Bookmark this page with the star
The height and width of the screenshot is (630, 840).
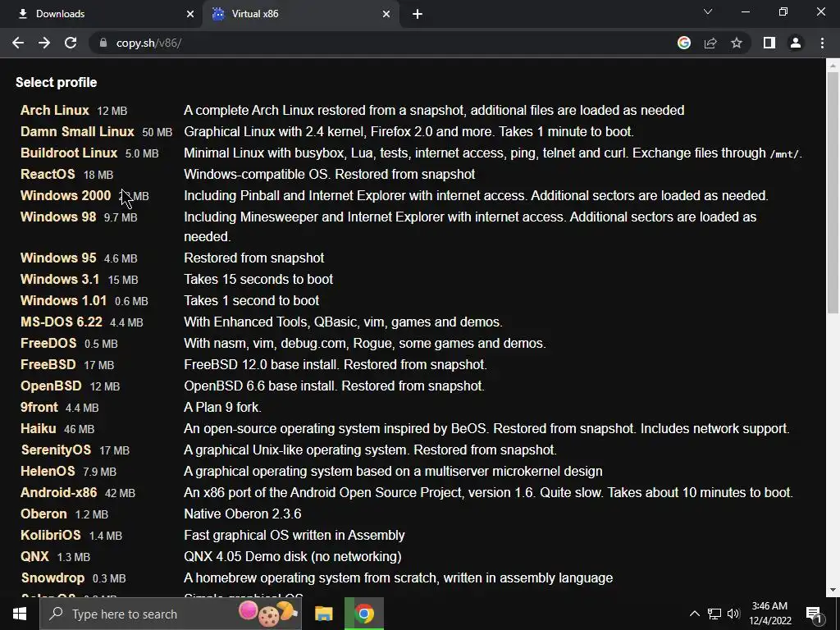pyautogui.click(x=737, y=43)
